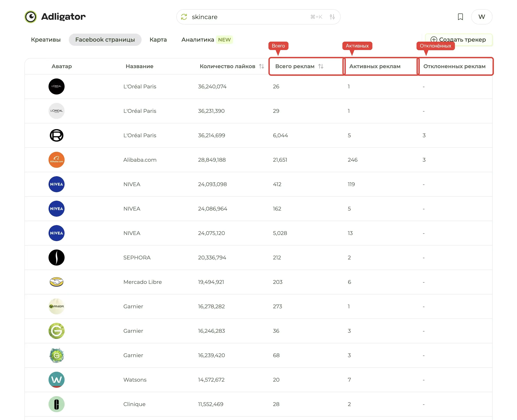The width and height of the screenshot is (517, 420).
Task: Click Watsons likes count 14,572,672
Action: point(211,380)
